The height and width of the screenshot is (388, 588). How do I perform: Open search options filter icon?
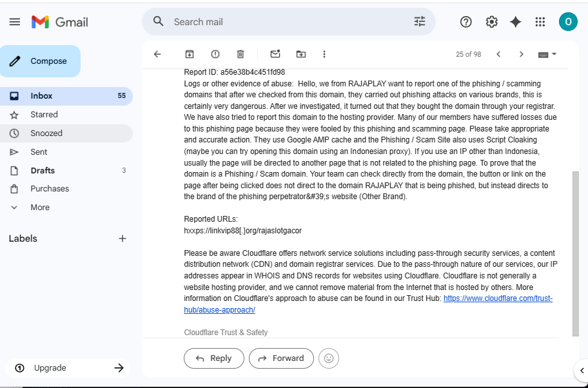pyautogui.click(x=420, y=22)
